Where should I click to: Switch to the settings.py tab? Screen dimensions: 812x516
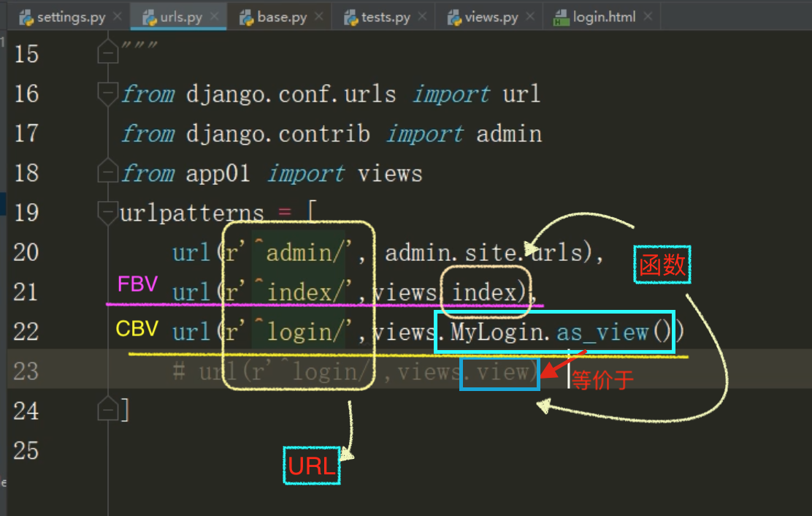coord(71,17)
